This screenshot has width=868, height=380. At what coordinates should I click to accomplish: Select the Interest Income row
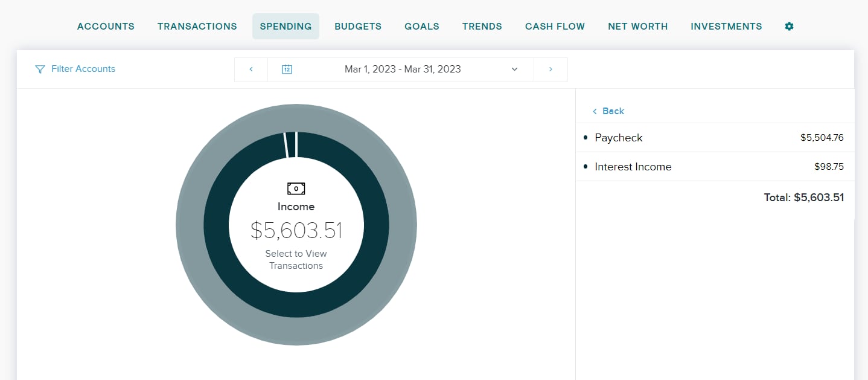[715, 167]
